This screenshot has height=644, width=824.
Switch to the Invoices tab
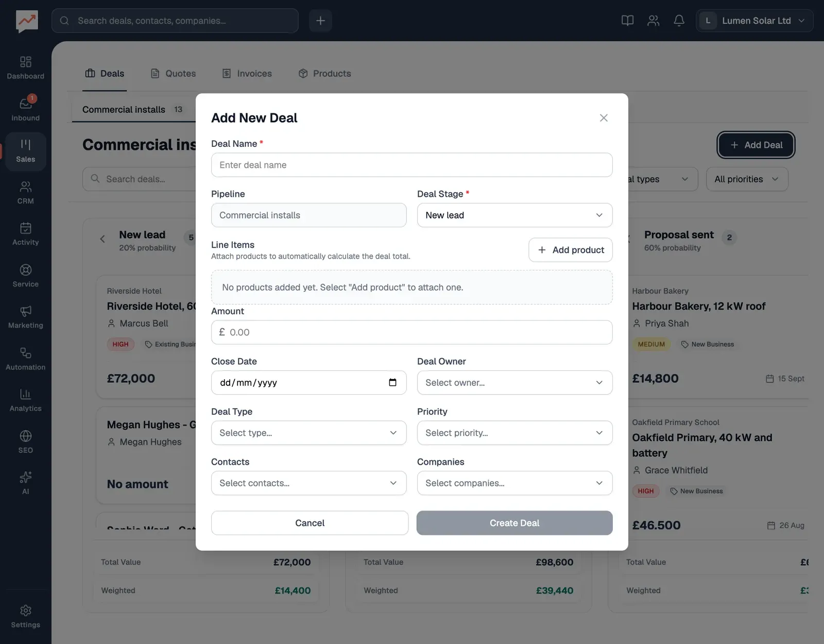(x=247, y=73)
